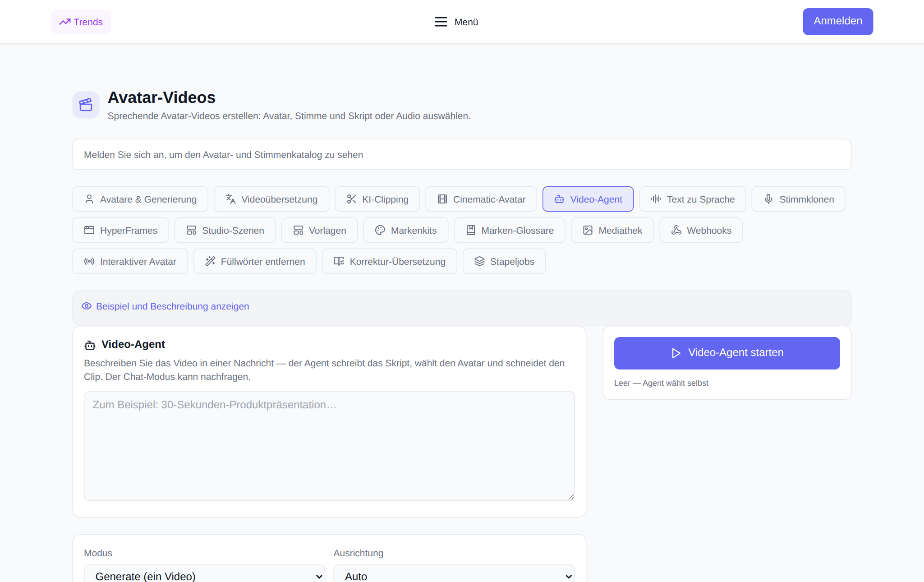
Task: Click the webhook icon on Webhooks
Action: pyautogui.click(x=676, y=230)
